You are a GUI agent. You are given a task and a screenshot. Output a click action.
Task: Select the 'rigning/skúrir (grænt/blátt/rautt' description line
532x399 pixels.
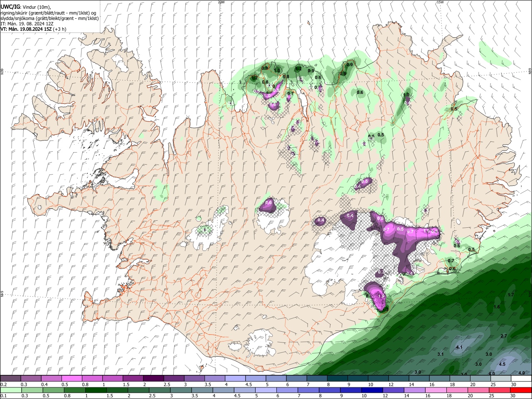tap(48, 13)
